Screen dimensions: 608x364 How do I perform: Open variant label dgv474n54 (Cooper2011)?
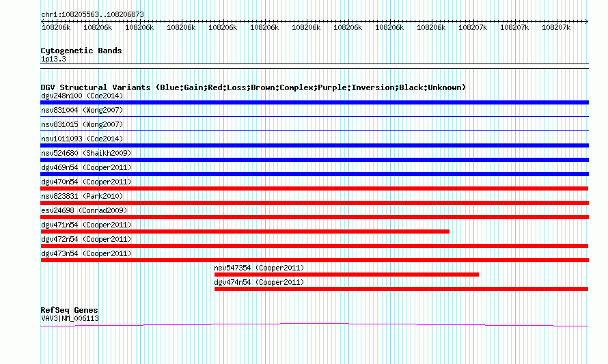click(x=259, y=282)
